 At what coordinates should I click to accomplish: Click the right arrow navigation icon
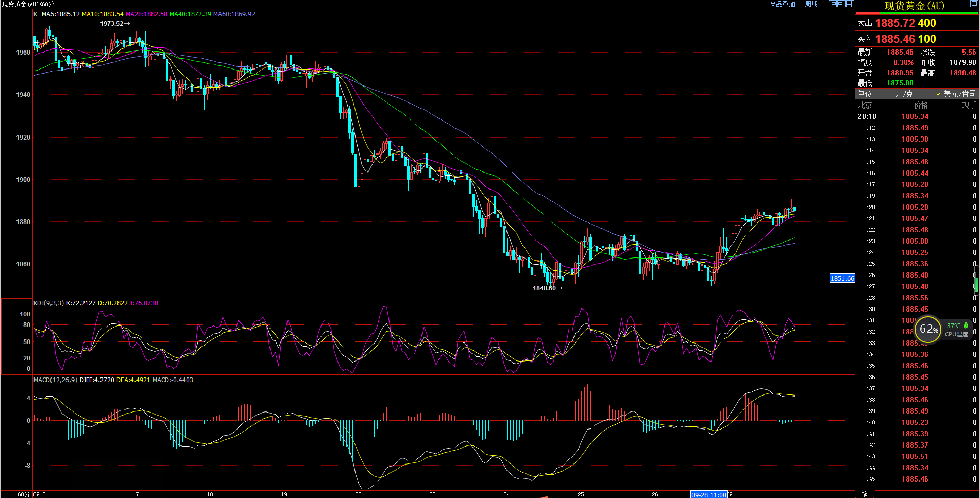tap(841, 4)
